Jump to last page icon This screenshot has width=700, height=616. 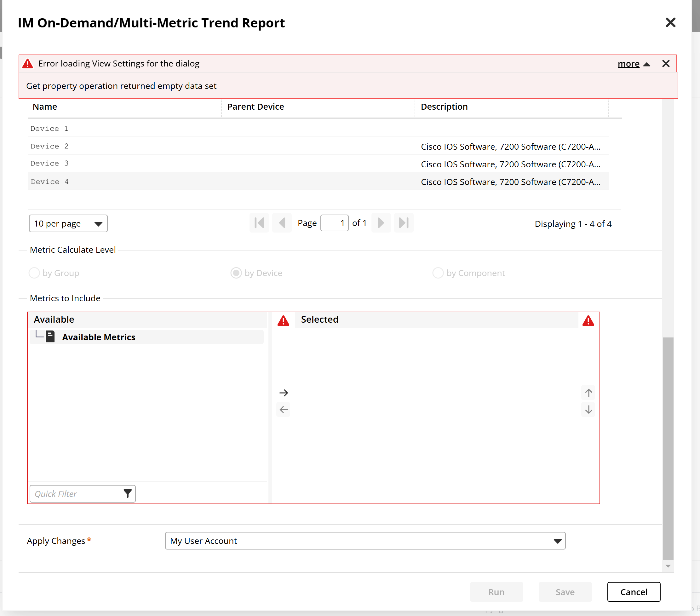pyautogui.click(x=404, y=223)
